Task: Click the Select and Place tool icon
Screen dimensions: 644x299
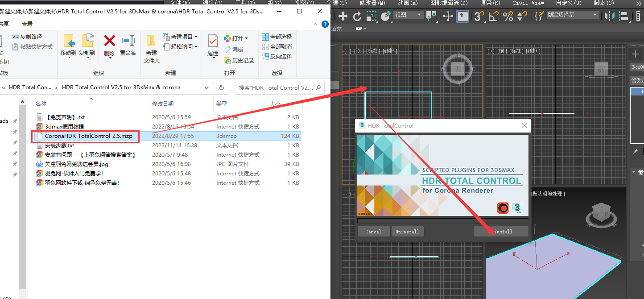Action: pos(386,17)
